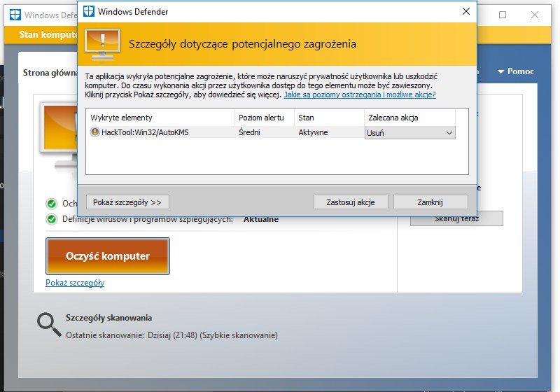Click the Wykryte elementy column header

coord(160,118)
